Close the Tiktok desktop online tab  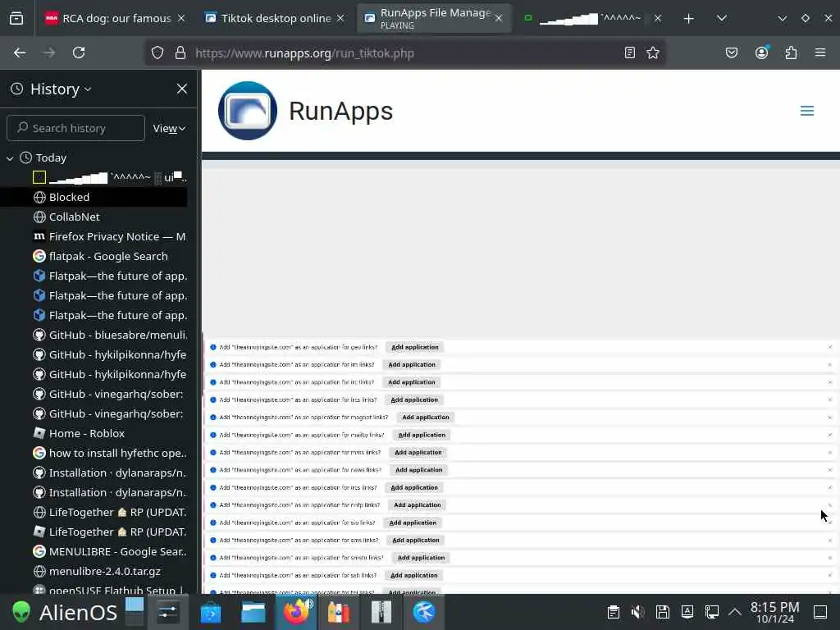click(340, 18)
